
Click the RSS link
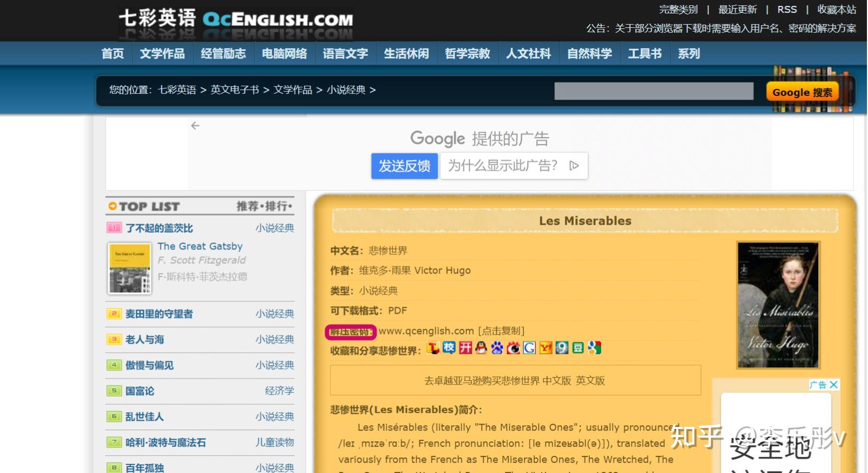click(x=787, y=10)
